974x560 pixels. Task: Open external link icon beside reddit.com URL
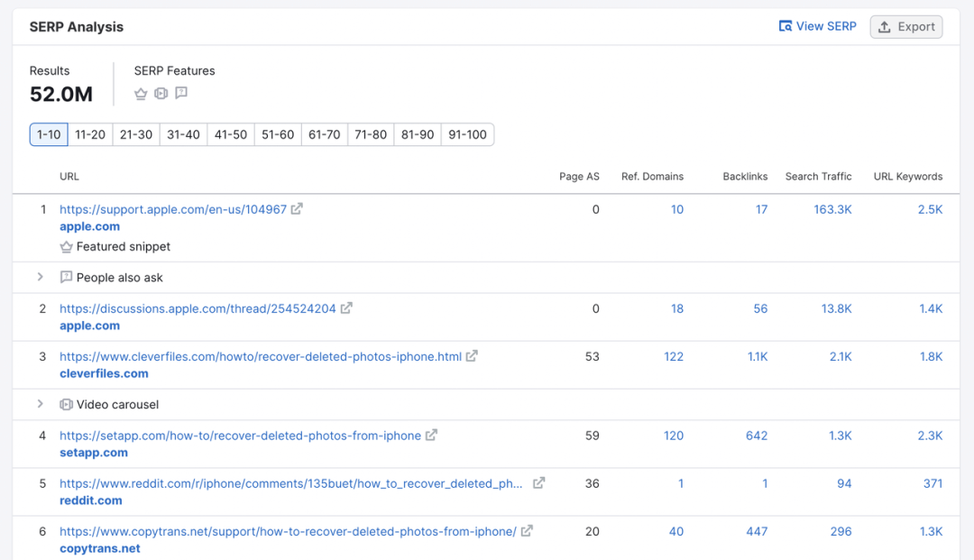tap(538, 483)
